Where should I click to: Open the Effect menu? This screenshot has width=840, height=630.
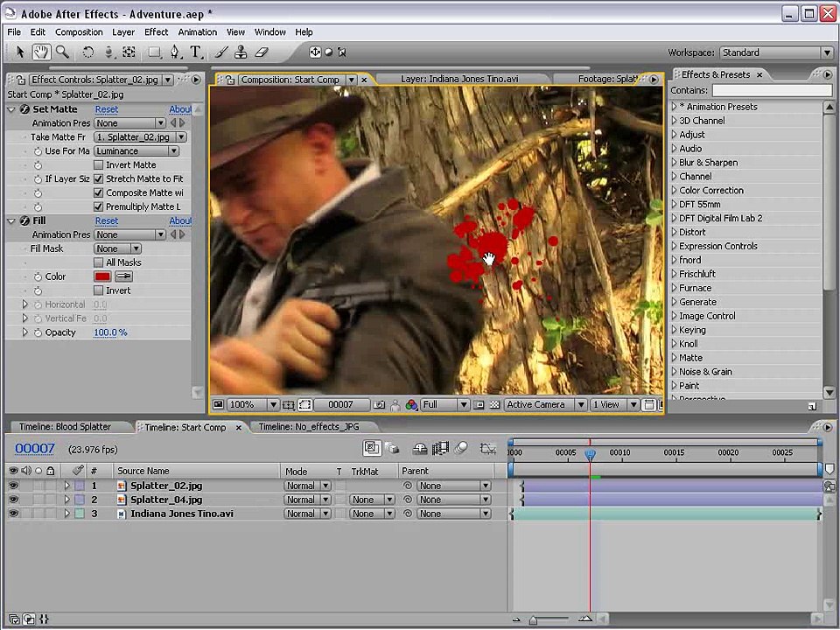coord(156,32)
